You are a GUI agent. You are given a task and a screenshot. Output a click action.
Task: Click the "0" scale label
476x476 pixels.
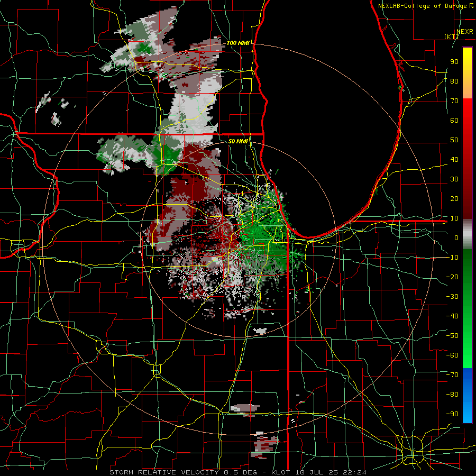tap(456, 237)
